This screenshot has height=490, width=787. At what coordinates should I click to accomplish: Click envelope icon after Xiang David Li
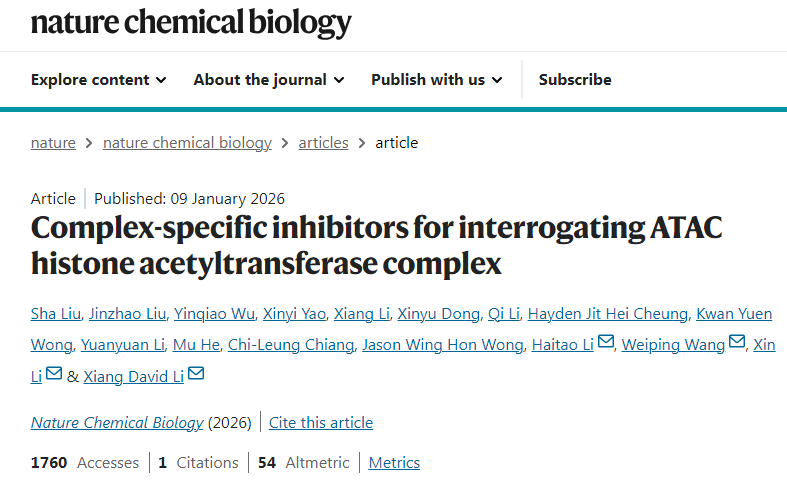196,375
